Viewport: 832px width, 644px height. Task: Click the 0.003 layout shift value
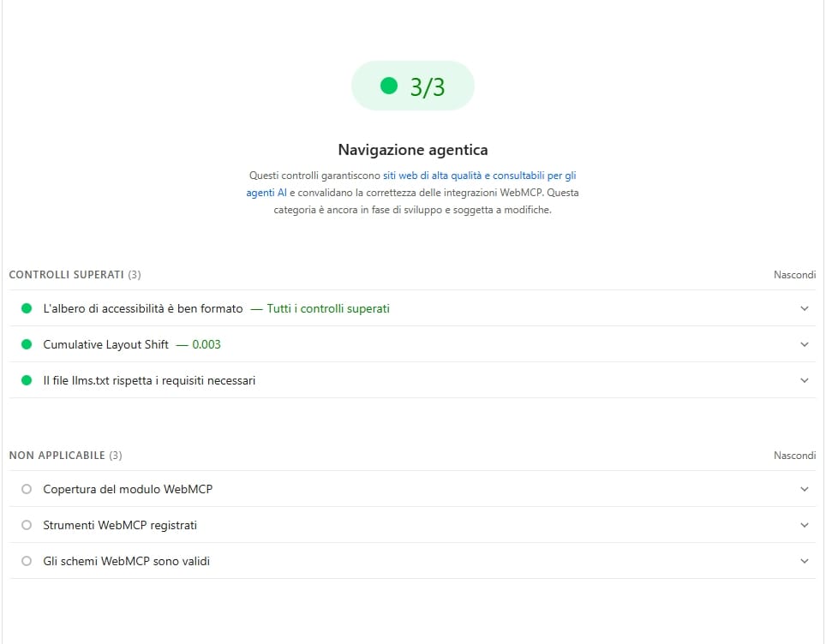(207, 345)
